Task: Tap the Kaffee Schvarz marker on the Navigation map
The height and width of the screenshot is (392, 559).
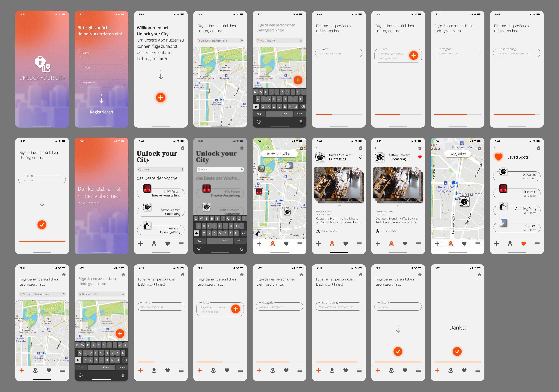Action: click(464, 202)
